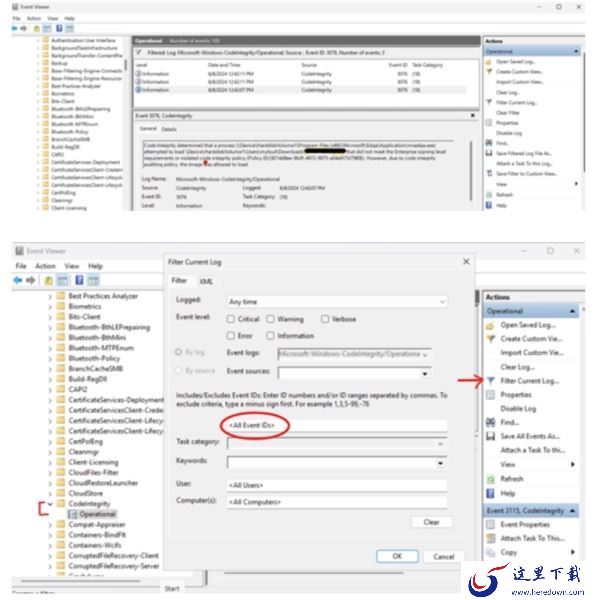Check the Verbose event level box
This screenshot has width=594, height=600.
point(325,319)
